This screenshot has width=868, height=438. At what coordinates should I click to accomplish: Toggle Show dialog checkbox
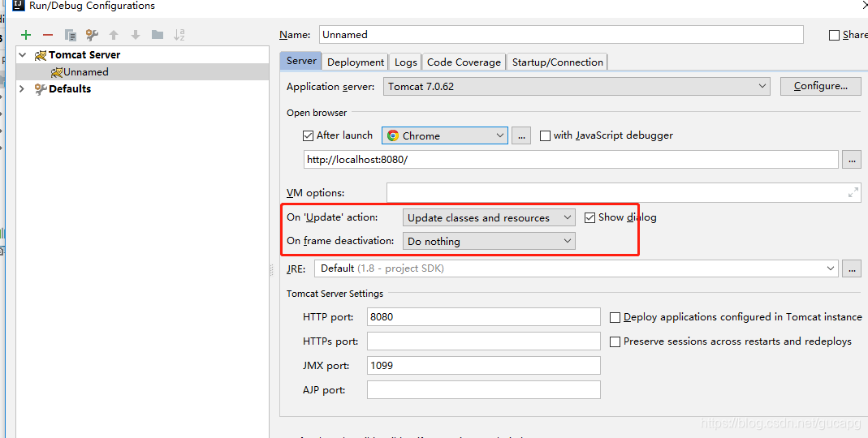[589, 217]
